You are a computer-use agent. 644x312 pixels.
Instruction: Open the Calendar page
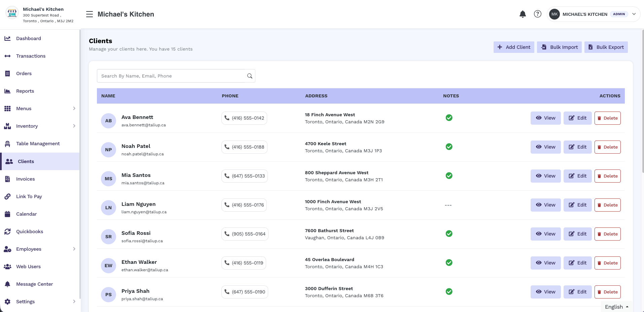[26, 214]
